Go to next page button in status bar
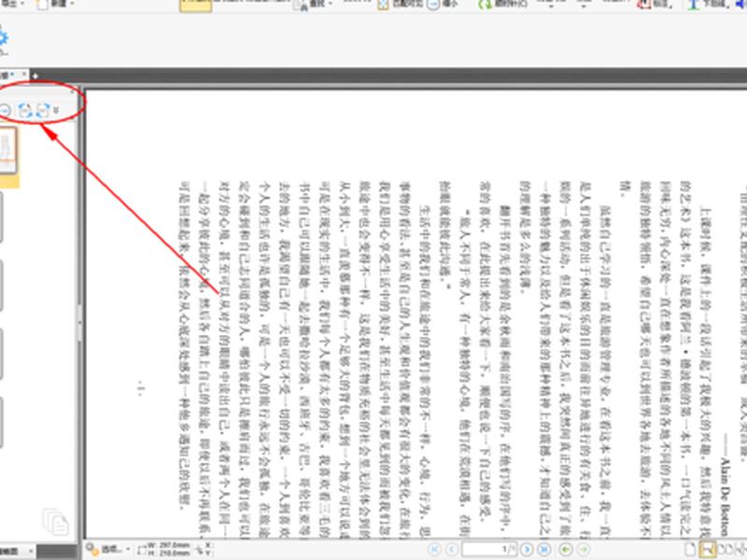 pos(527,549)
